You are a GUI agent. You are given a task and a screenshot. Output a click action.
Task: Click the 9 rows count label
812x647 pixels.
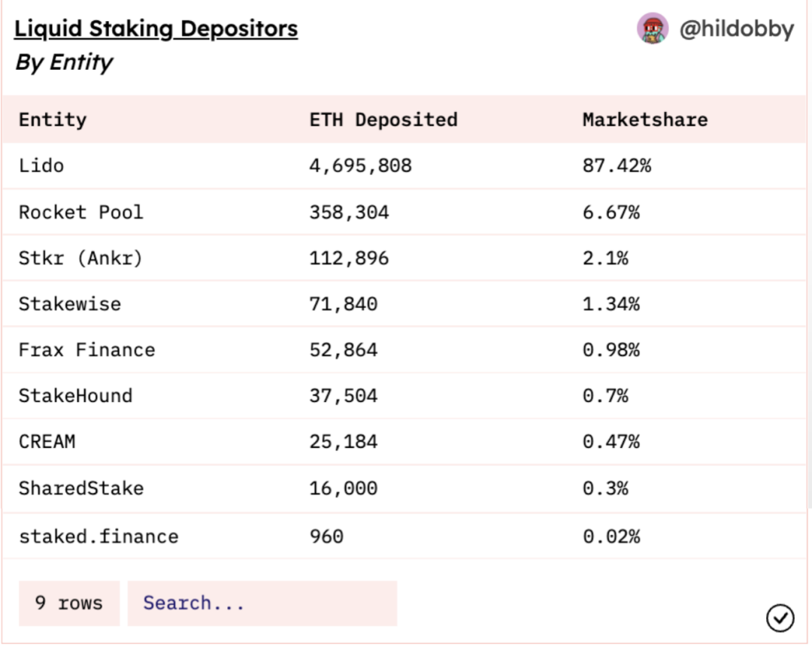(x=69, y=603)
